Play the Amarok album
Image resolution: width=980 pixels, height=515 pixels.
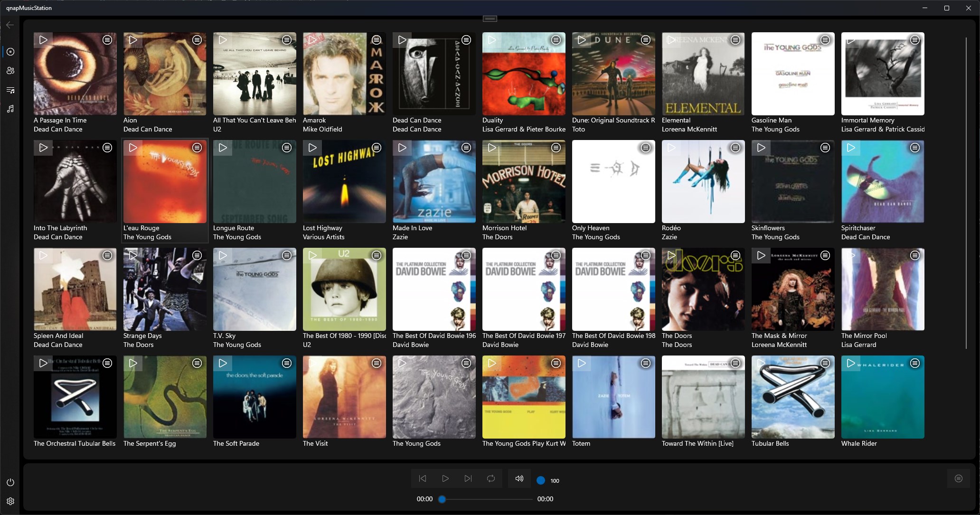pos(312,40)
